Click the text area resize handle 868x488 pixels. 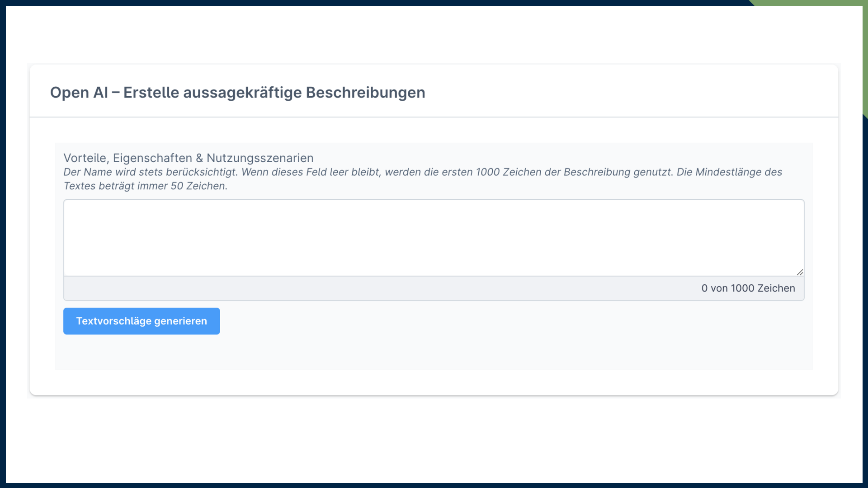(800, 272)
